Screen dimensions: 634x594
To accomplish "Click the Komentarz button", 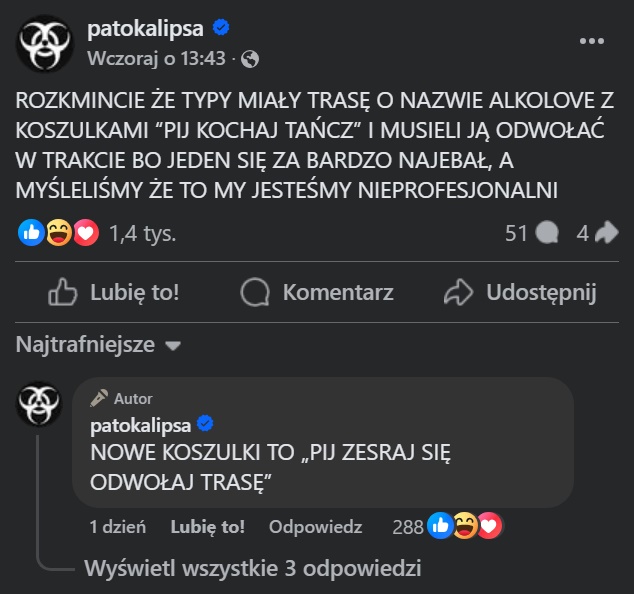I will point(318,292).
